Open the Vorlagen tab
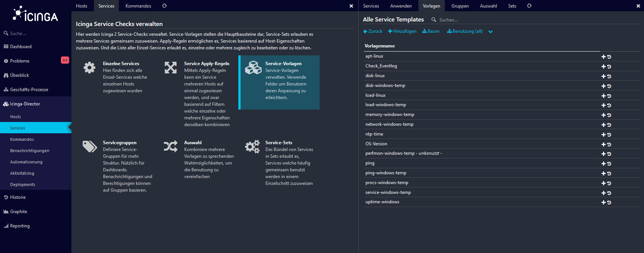Screen dimensions: 644x253 coord(431,6)
